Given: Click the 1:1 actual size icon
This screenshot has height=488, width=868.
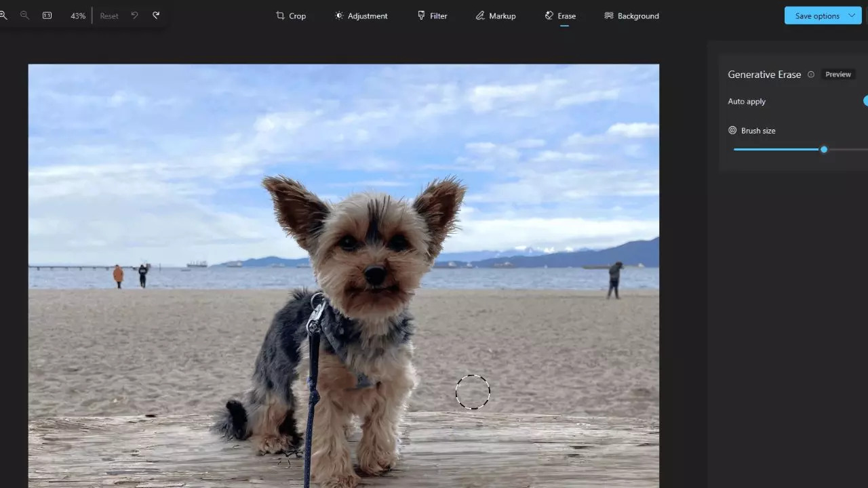Looking at the screenshot, I should [x=47, y=15].
